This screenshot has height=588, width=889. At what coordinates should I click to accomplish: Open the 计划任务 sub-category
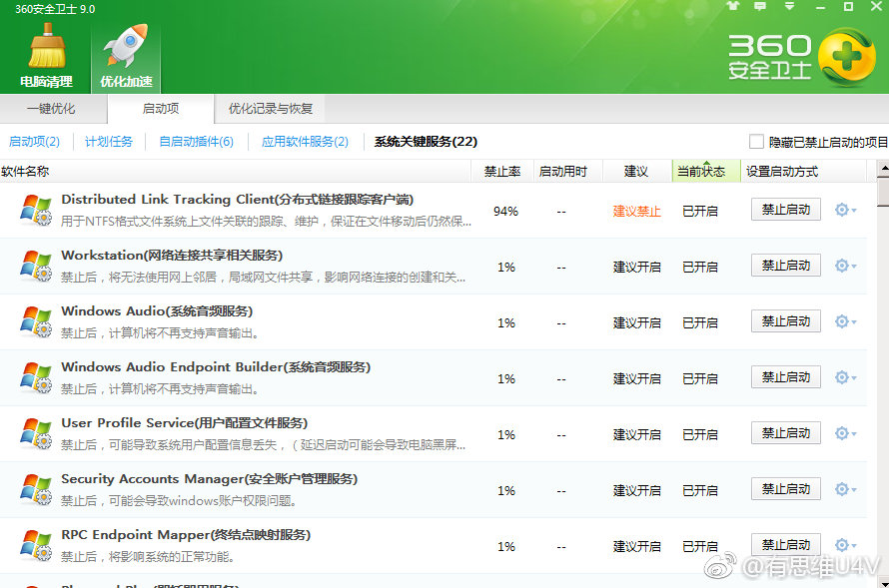pos(108,142)
